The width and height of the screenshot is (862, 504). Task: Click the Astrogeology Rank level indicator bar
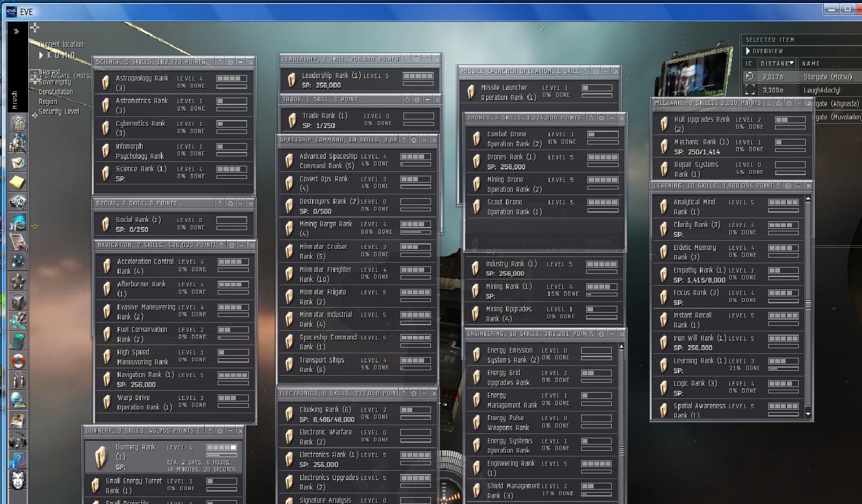231,79
